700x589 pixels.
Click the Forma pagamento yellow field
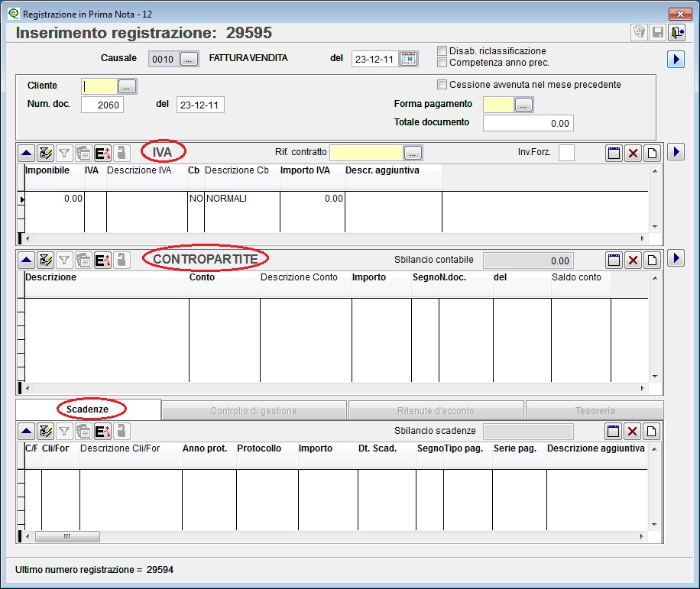(499, 105)
